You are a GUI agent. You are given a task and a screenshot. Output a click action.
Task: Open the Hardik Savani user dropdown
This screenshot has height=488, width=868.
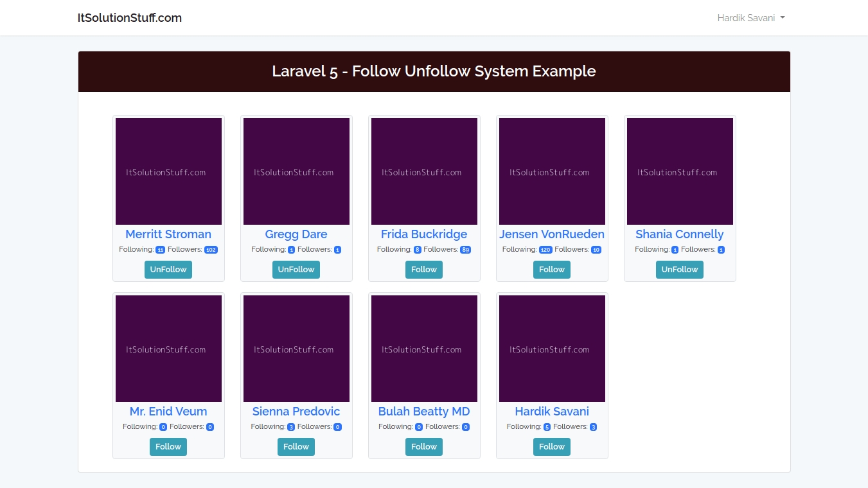(x=750, y=18)
